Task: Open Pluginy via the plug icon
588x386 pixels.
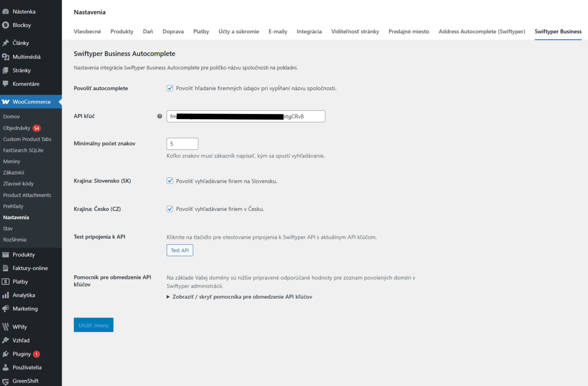Action: coord(6,354)
